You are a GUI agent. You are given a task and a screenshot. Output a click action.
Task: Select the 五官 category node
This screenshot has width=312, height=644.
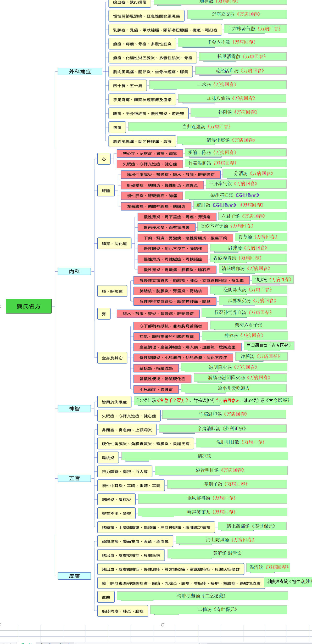[74, 478]
